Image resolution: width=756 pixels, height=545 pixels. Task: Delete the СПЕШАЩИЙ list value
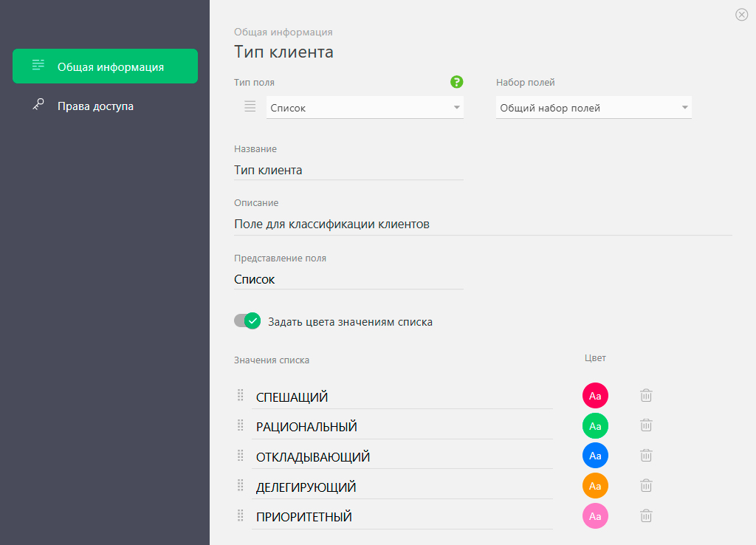[x=646, y=395]
